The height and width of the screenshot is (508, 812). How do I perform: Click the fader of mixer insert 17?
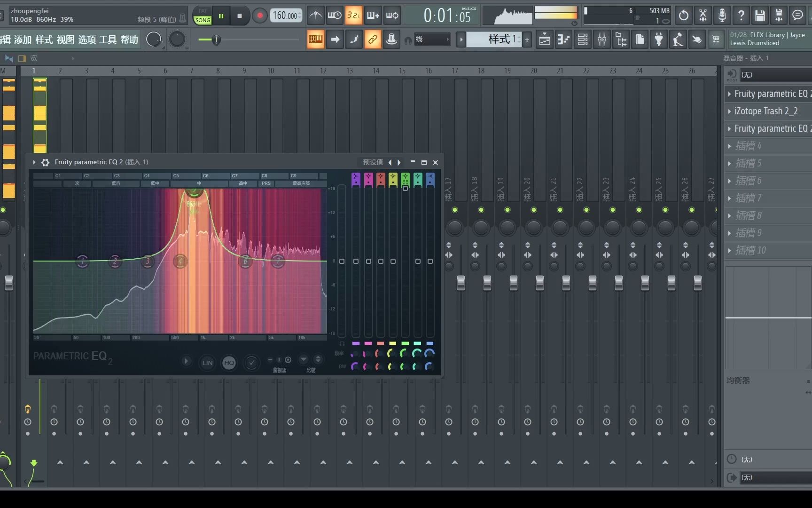click(461, 283)
